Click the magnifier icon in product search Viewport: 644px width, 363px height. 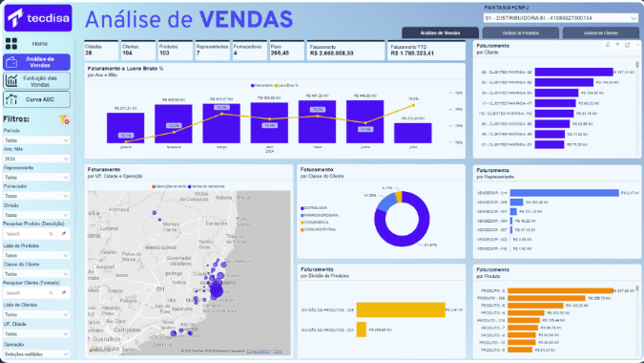[x=51, y=233]
